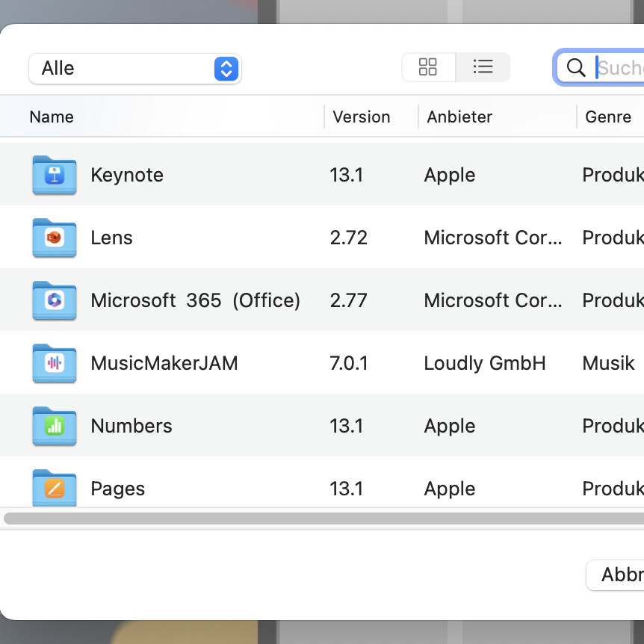
Task: Open the Alle filter dropdown
Action: (x=134, y=68)
